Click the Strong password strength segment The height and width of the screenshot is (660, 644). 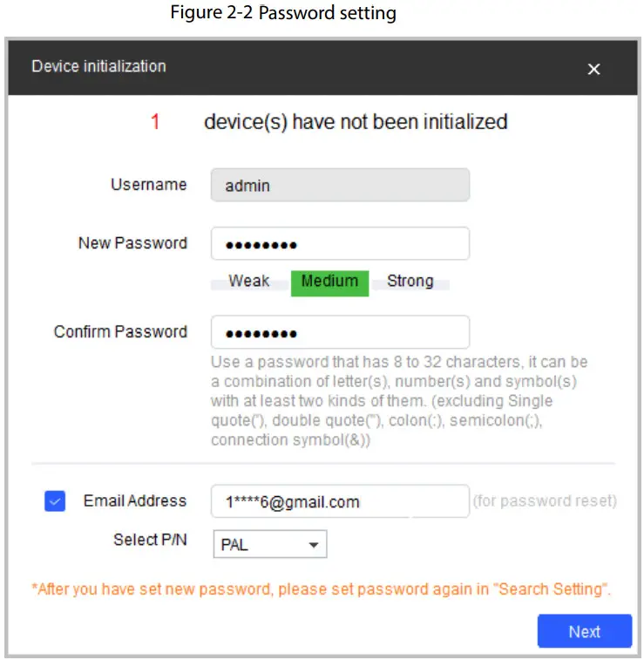(410, 282)
